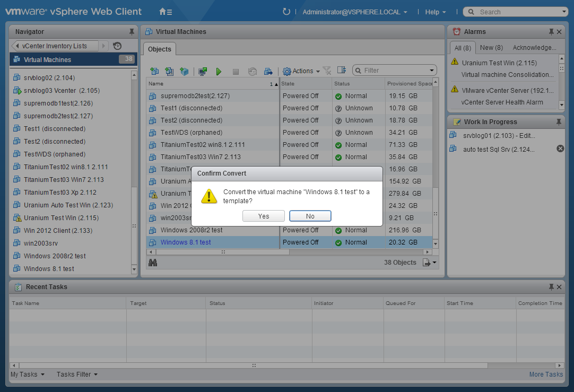Sort by the State column header
574x392 pixels.
pyautogui.click(x=306, y=84)
